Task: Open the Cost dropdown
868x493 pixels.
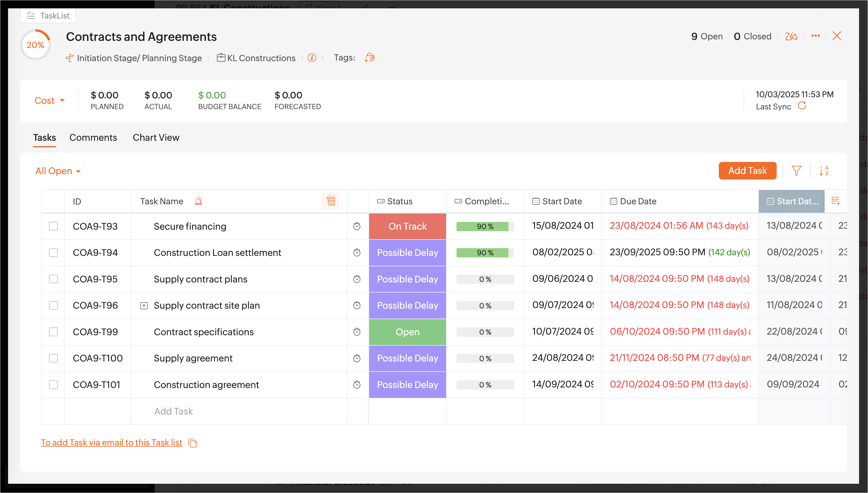Action: [x=50, y=101]
